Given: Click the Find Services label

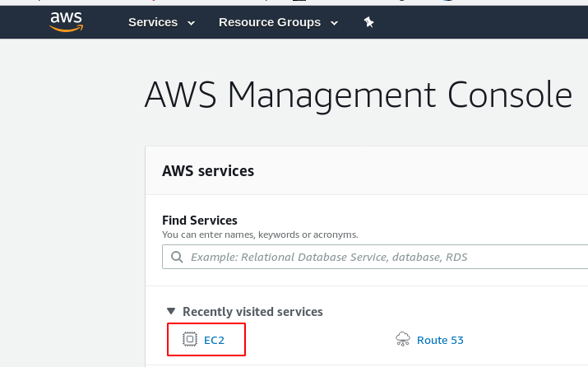Looking at the screenshot, I should [200, 221].
